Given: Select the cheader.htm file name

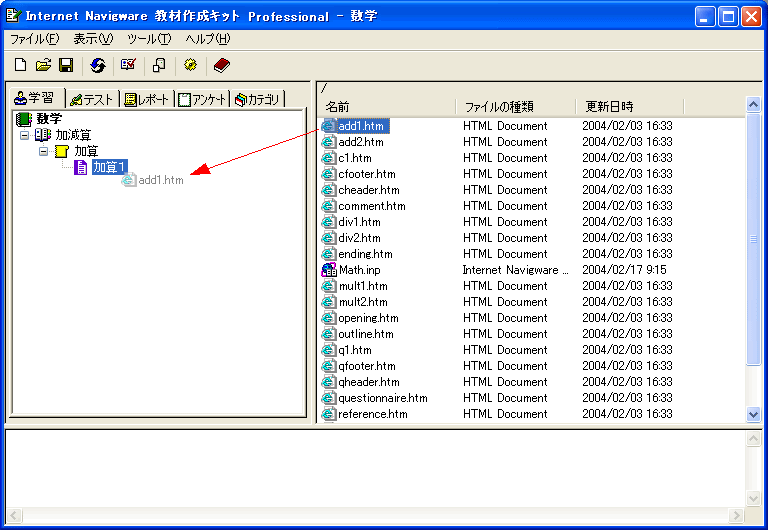Looking at the screenshot, I should tap(369, 190).
